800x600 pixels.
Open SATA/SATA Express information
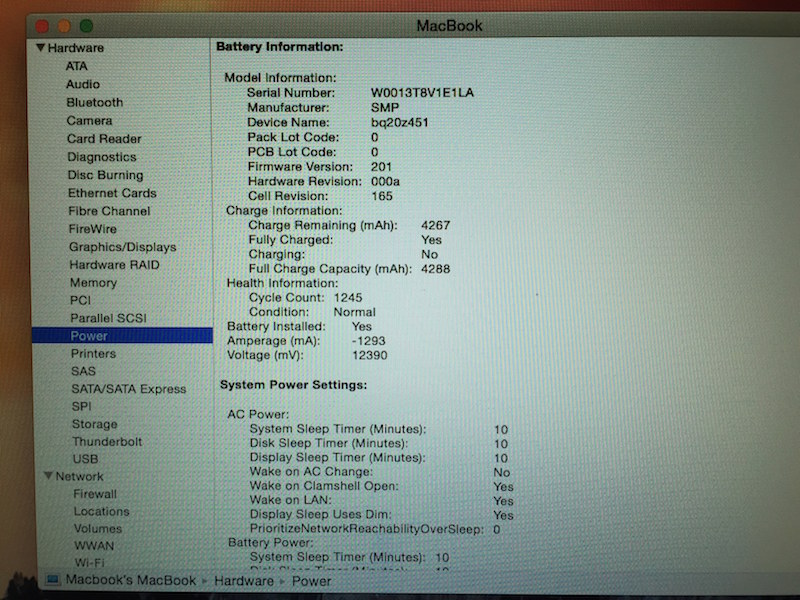129,389
